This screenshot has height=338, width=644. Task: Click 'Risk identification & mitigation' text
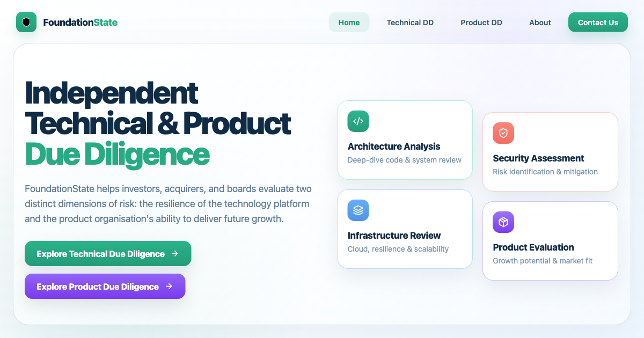(545, 172)
